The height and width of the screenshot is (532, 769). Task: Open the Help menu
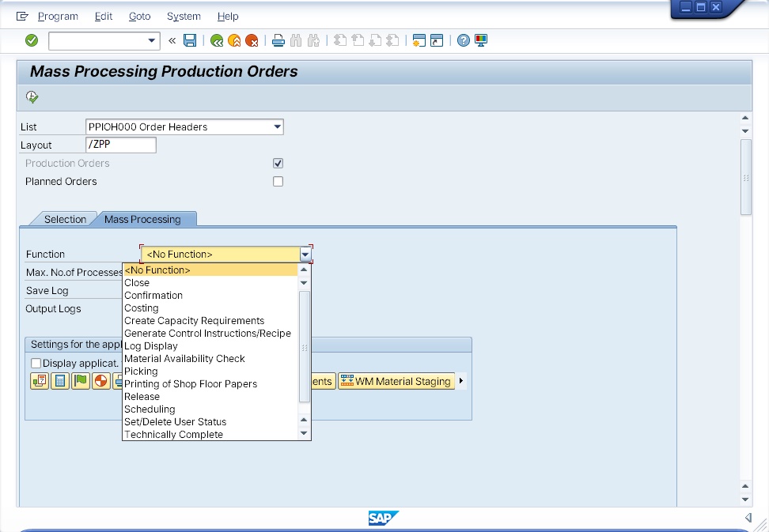click(x=228, y=16)
